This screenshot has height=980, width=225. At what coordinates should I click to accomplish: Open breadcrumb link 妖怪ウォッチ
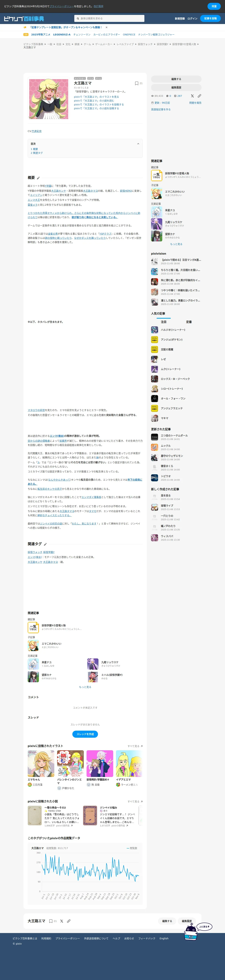[145, 44]
